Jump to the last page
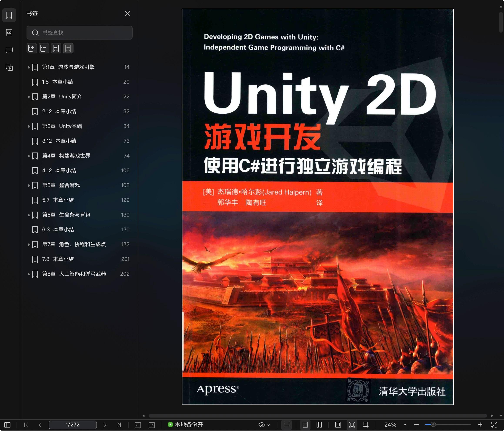This screenshot has height=431, width=504. tap(119, 425)
